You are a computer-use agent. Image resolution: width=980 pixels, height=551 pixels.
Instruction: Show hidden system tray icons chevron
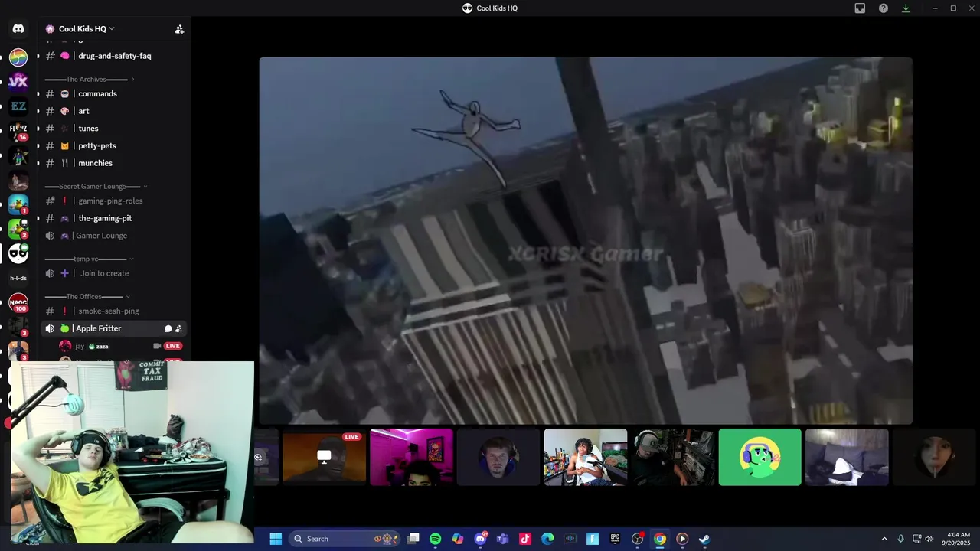(884, 539)
